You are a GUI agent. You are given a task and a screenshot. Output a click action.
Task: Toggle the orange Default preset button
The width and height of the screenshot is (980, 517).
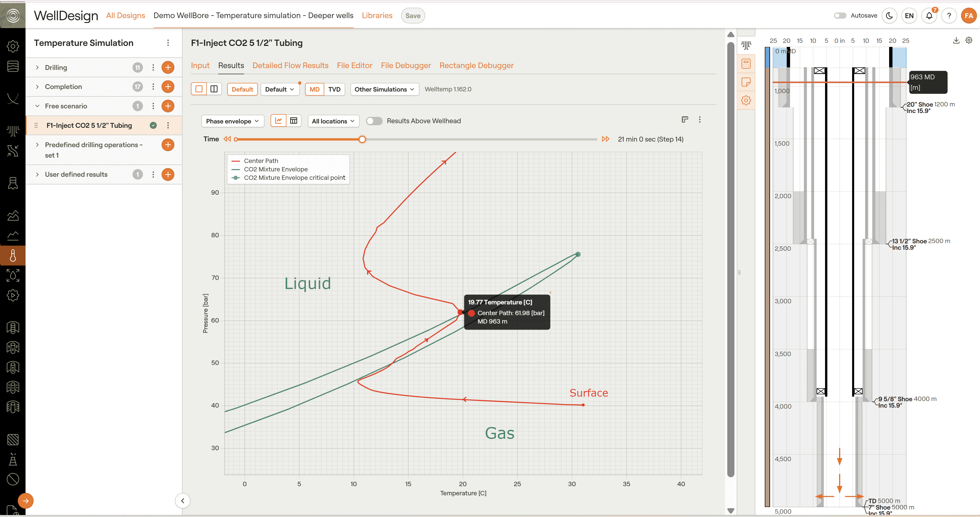(242, 89)
